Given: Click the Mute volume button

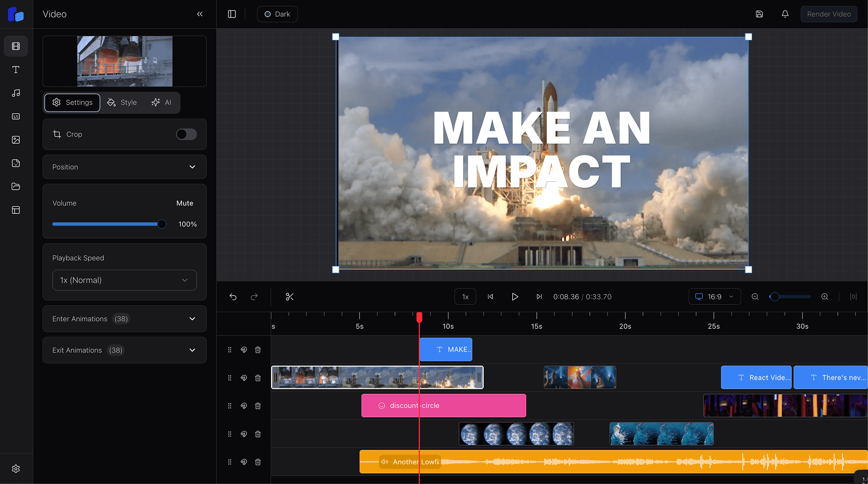Looking at the screenshot, I should pyautogui.click(x=184, y=203).
